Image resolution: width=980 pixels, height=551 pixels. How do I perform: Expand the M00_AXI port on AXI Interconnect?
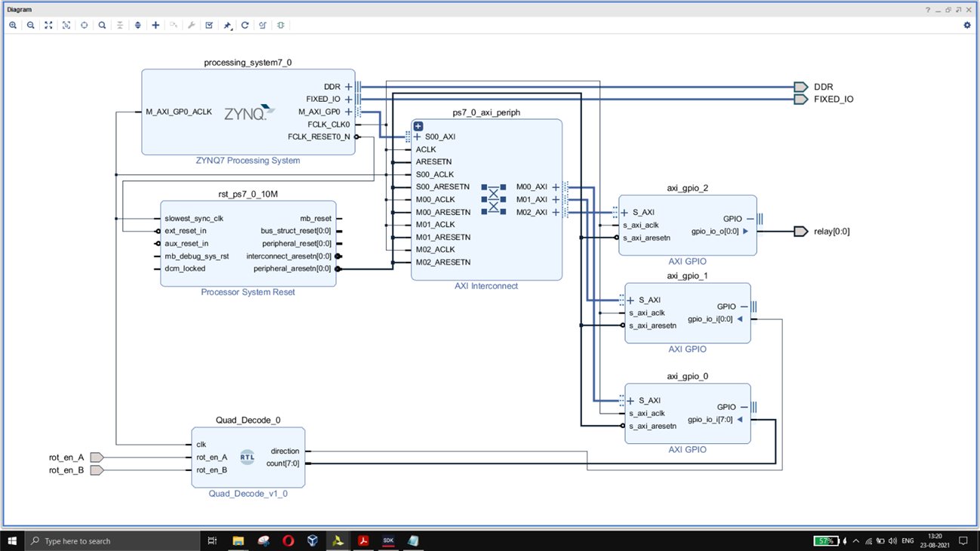556,187
